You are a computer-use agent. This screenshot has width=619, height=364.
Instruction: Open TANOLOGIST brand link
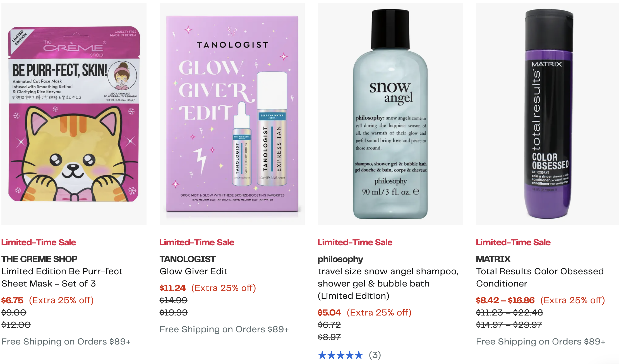pos(188,259)
